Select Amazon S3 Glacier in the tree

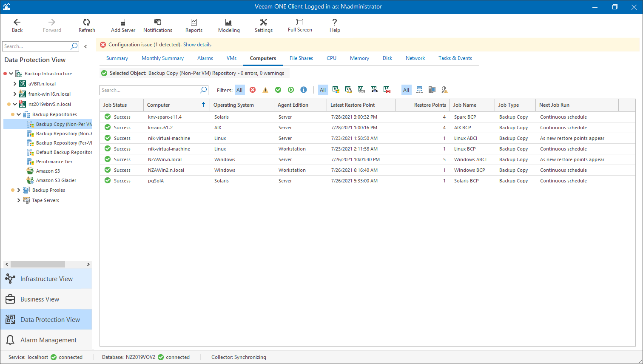coord(56,180)
